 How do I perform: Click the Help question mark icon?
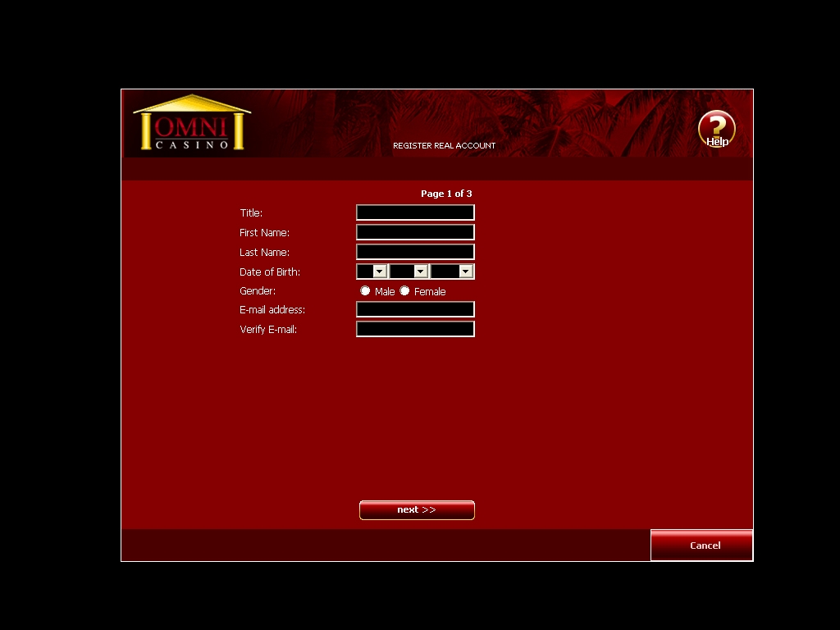pos(716,129)
